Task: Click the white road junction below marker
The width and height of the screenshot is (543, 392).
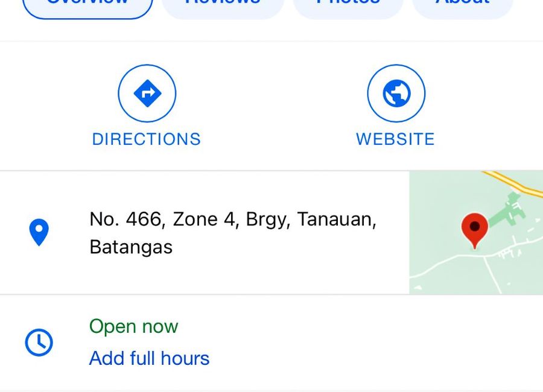Action: 484,256
